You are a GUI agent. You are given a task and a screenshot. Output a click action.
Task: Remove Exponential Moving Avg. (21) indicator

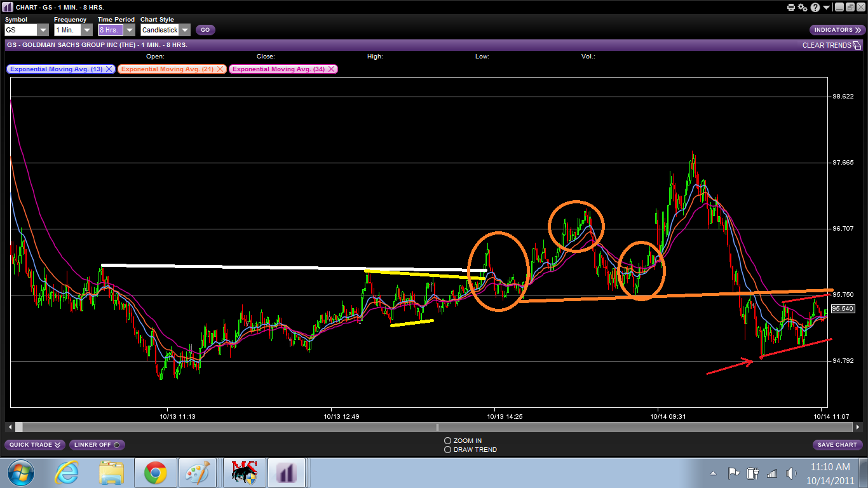tap(220, 69)
